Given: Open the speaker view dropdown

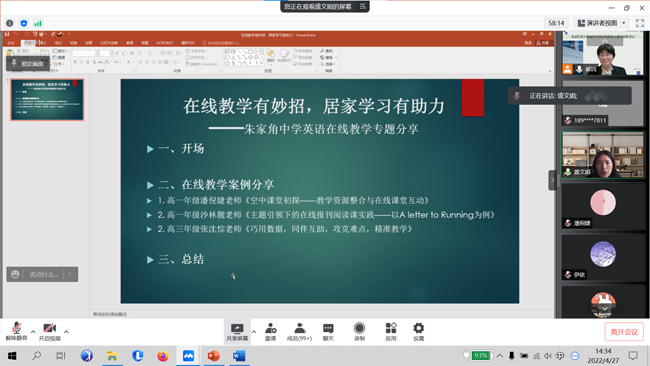Looking at the screenshot, I should tap(601, 23).
